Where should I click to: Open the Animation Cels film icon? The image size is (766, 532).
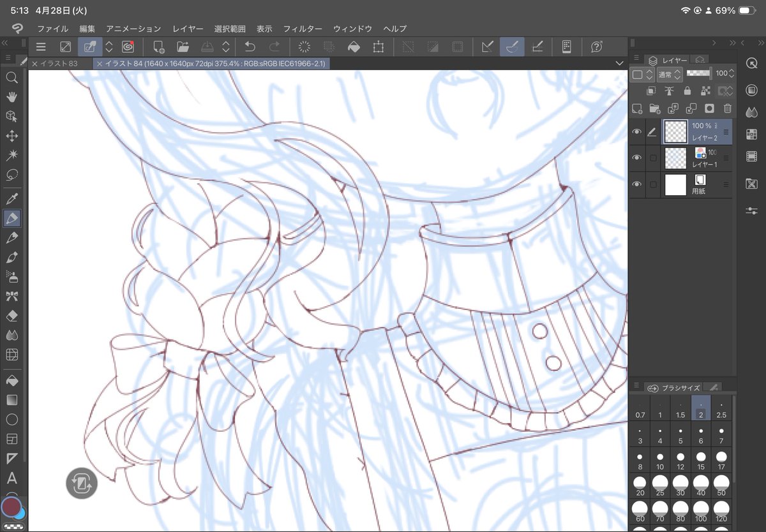751,156
